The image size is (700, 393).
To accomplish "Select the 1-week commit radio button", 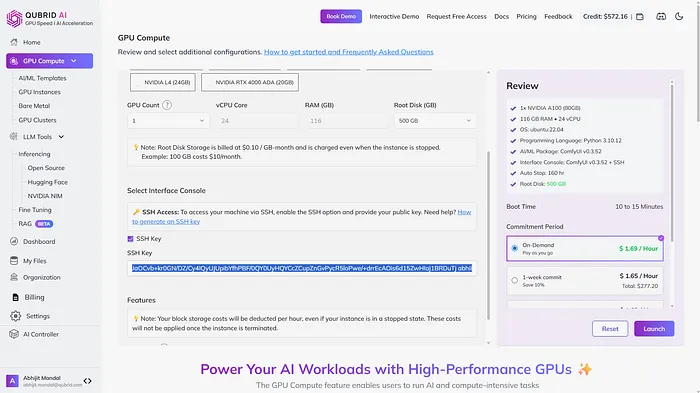I will [x=515, y=280].
